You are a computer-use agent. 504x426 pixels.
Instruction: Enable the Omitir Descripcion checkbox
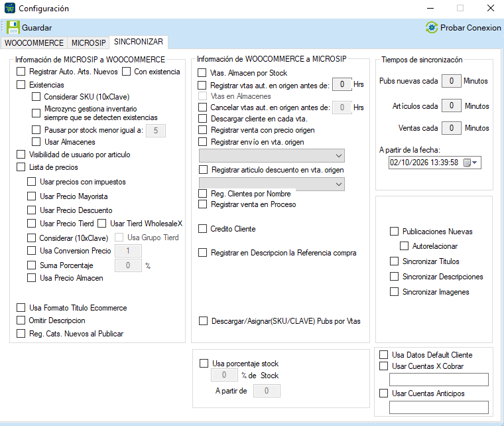click(x=21, y=320)
